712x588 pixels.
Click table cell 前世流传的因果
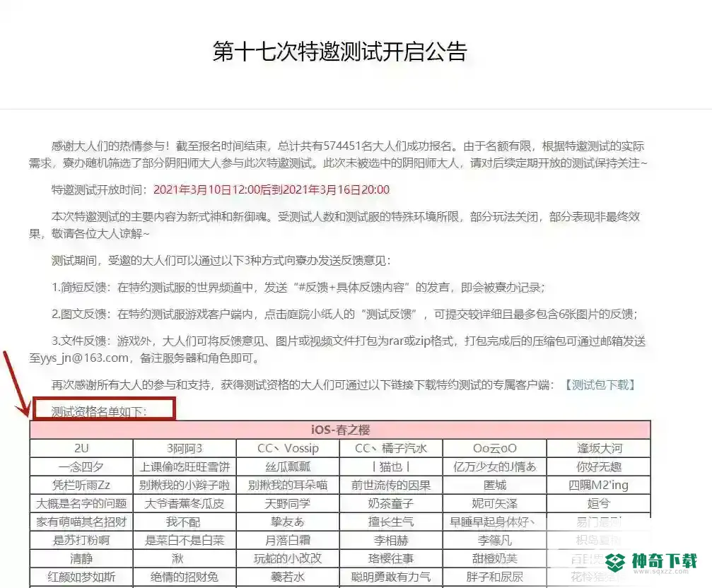391,485
